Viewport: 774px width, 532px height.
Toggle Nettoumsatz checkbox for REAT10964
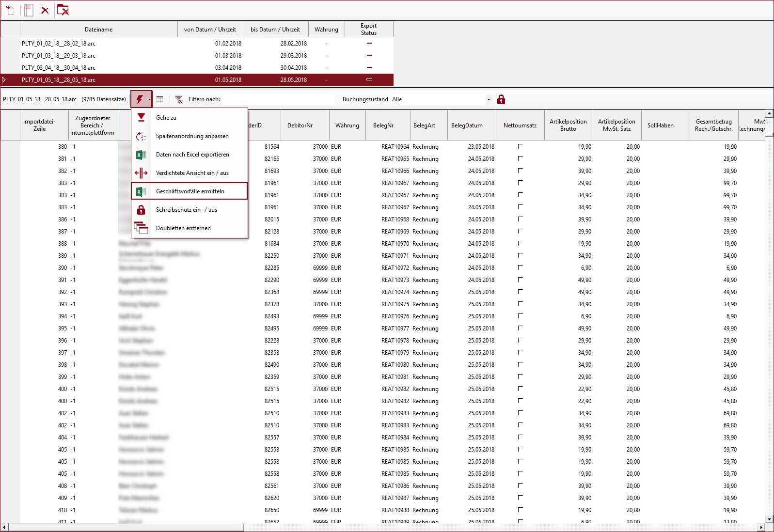pyautogui.click(x=520, y=146)
